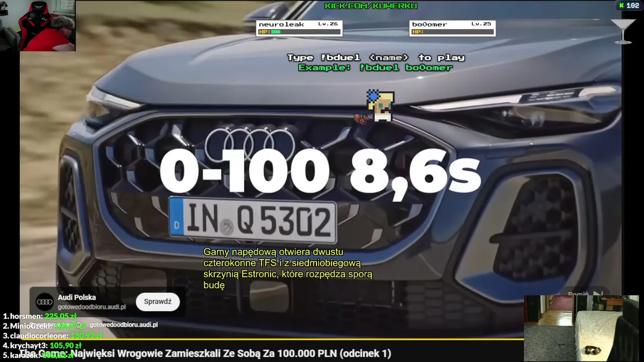Click the cocktail glass icon
644x362 pixels.
(623, 32)
